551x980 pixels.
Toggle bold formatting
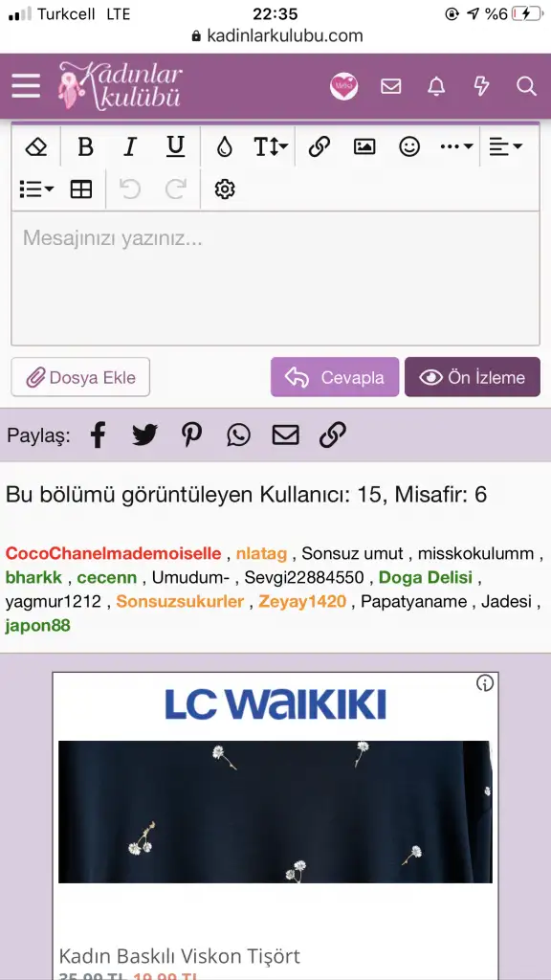point(85,146)
